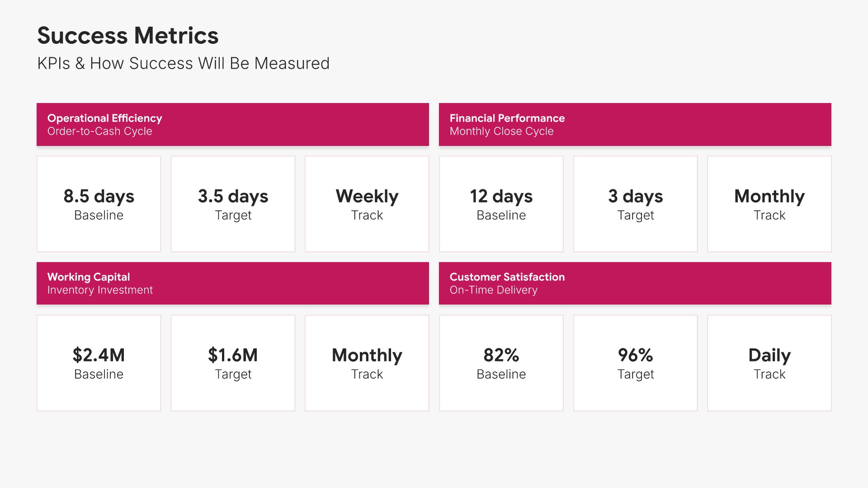Select the 82% Baseline card
This screenshot has height=488, width=868.
(x=501, y=363)
